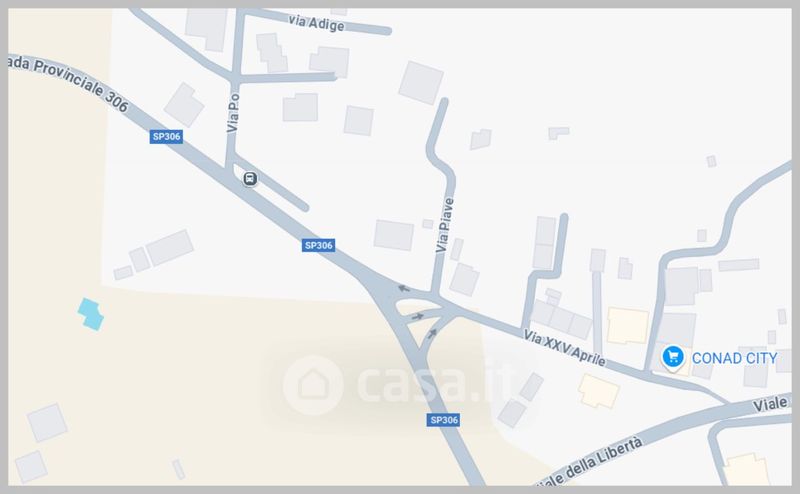Click the SP306 badge just before the junction
This screenshot has width=800, height=494.
(x=318, y=245)
